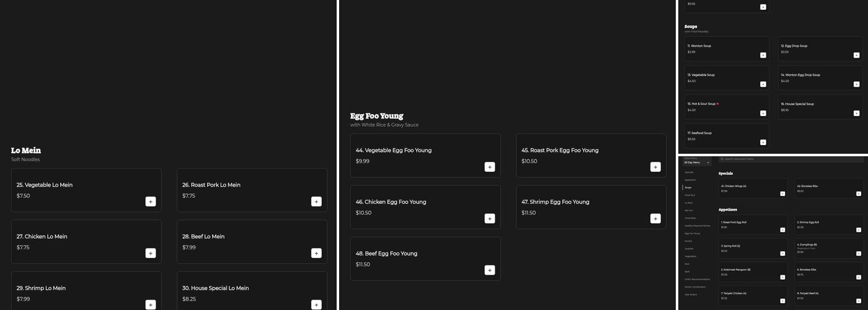Add 25. Vegetable Lo Mein to cart
868x310 pixels.
point(151,201)
